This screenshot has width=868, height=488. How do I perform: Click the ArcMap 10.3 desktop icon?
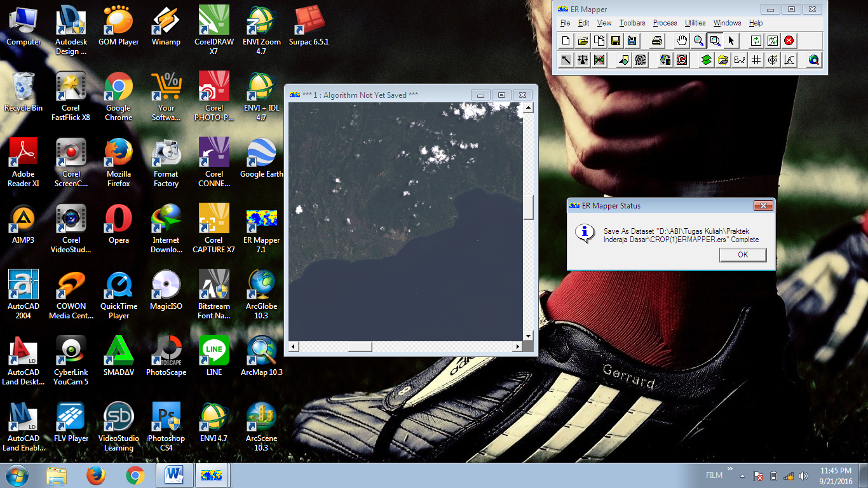(x=261, y=356)
